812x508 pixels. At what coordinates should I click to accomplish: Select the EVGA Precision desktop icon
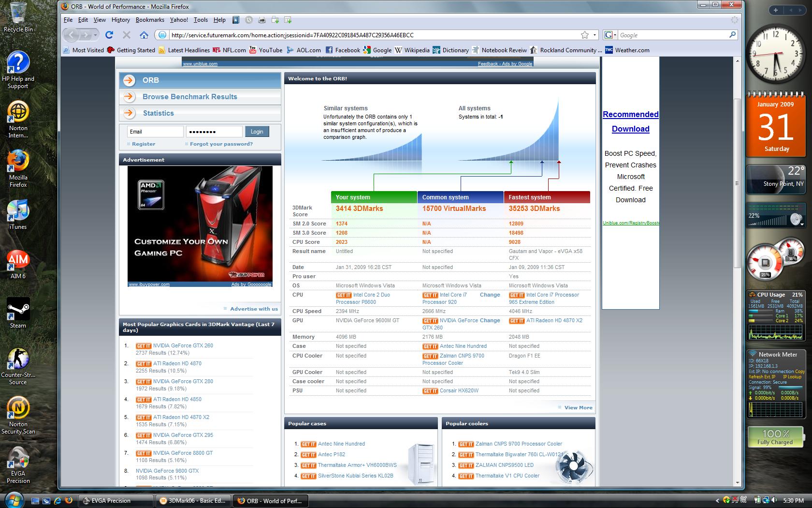point(18,465)
